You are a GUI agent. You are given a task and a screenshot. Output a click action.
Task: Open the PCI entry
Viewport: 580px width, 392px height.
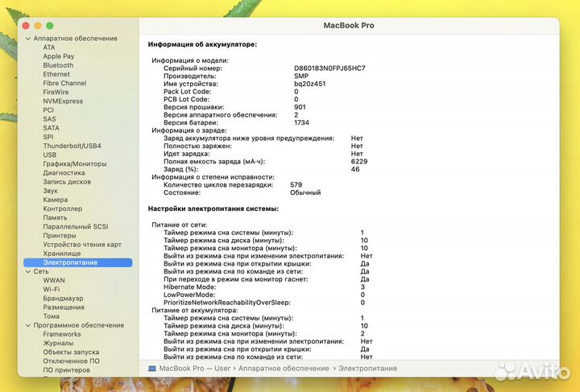click(x=48, y=110)
